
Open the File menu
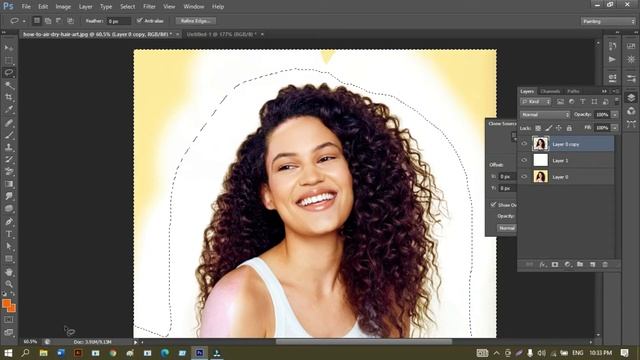point(26,7)
